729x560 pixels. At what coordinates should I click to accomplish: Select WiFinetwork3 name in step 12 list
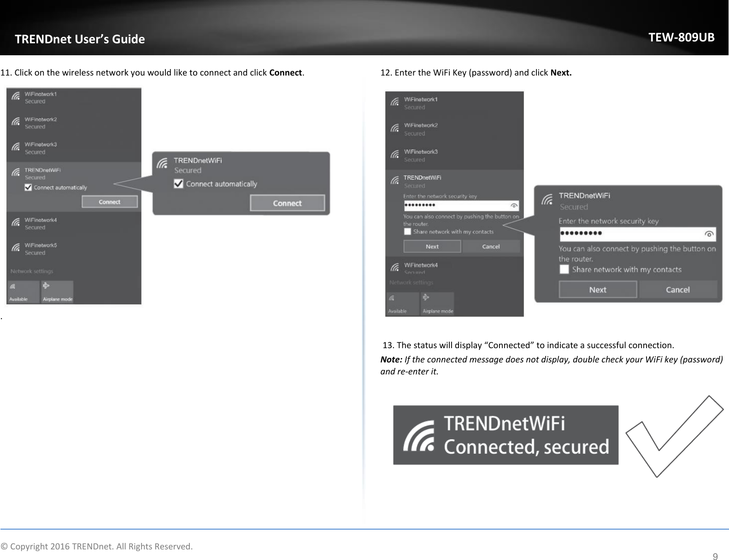(421, 152)
